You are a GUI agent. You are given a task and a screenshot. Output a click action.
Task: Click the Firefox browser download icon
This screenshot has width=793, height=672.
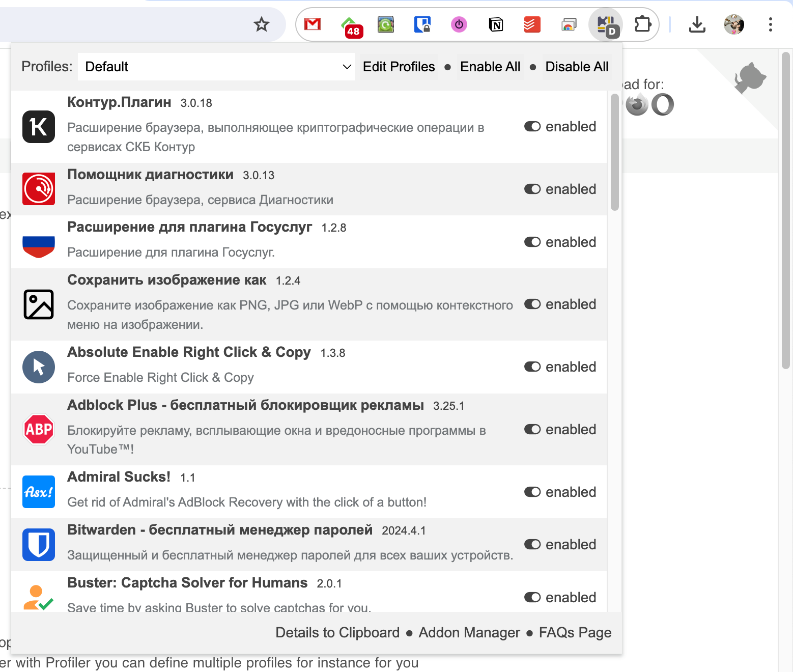637,105
